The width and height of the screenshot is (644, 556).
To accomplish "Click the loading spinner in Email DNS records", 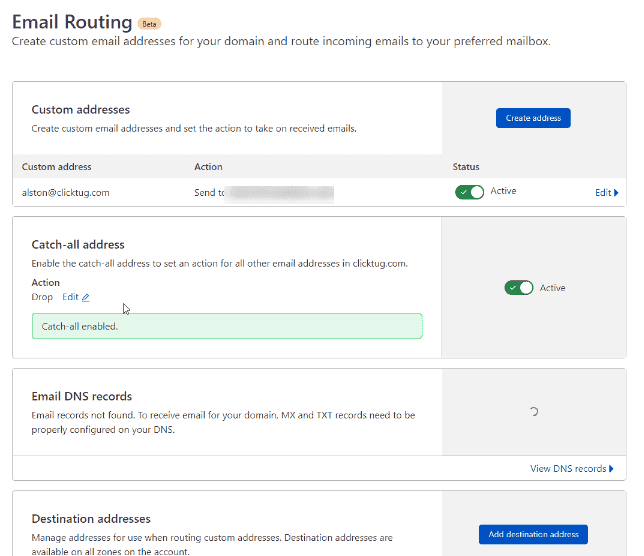I will pyautogui.click(x=533, y=411).
